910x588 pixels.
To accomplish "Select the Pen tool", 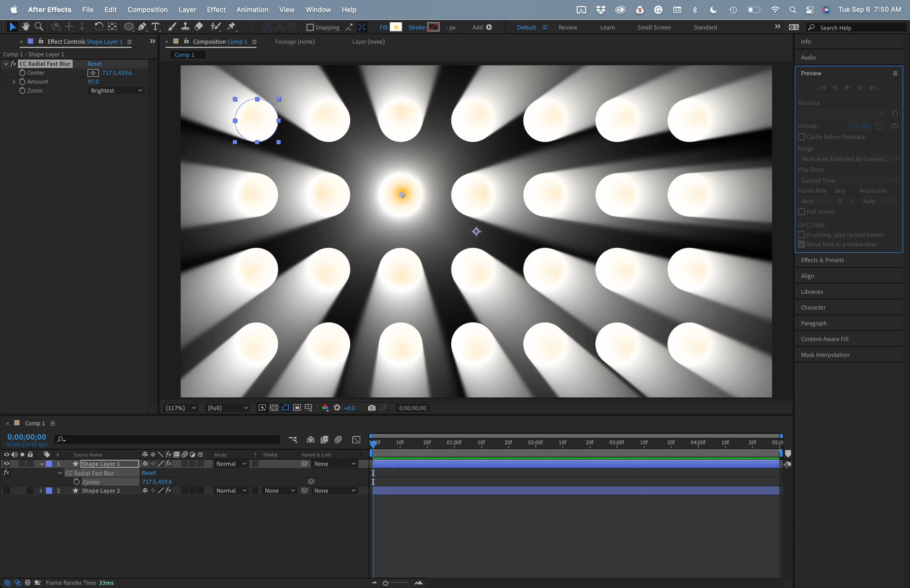I will click(142, 27).
